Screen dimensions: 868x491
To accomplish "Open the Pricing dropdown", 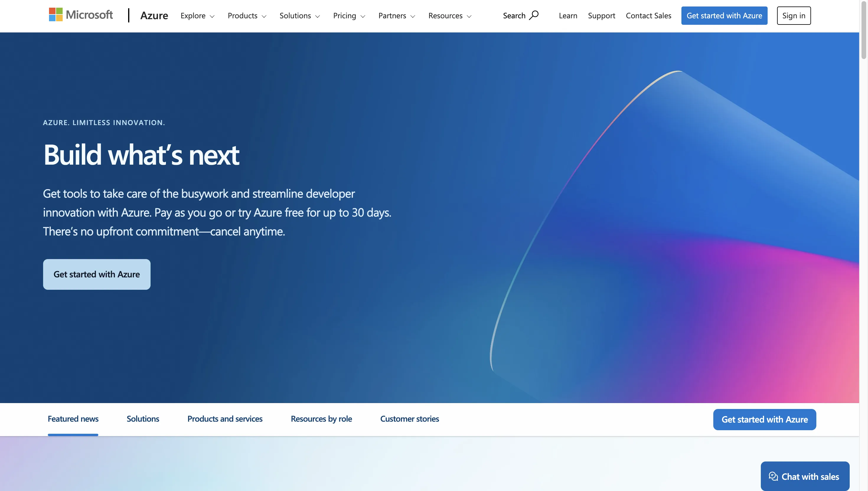I will point(349,16).
